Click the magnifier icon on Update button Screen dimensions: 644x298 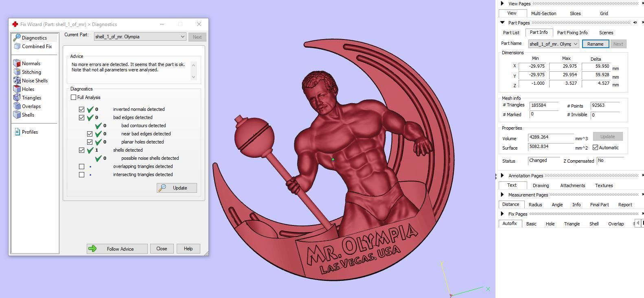[162, 188]
